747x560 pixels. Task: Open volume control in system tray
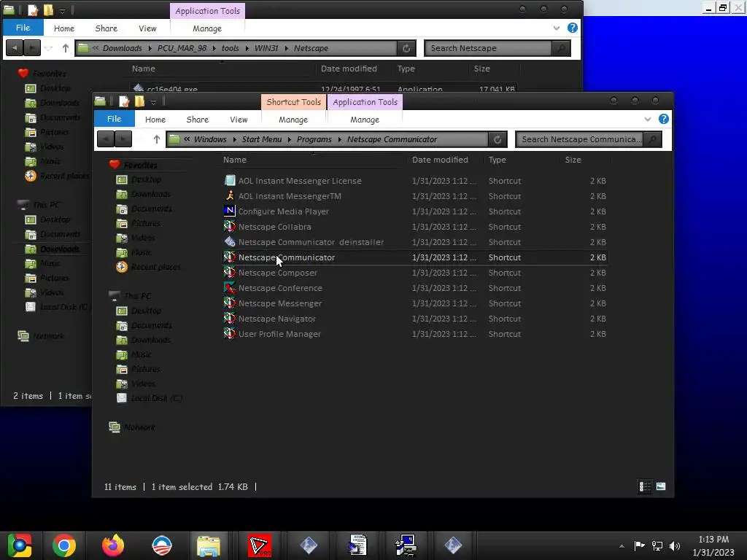675,545
